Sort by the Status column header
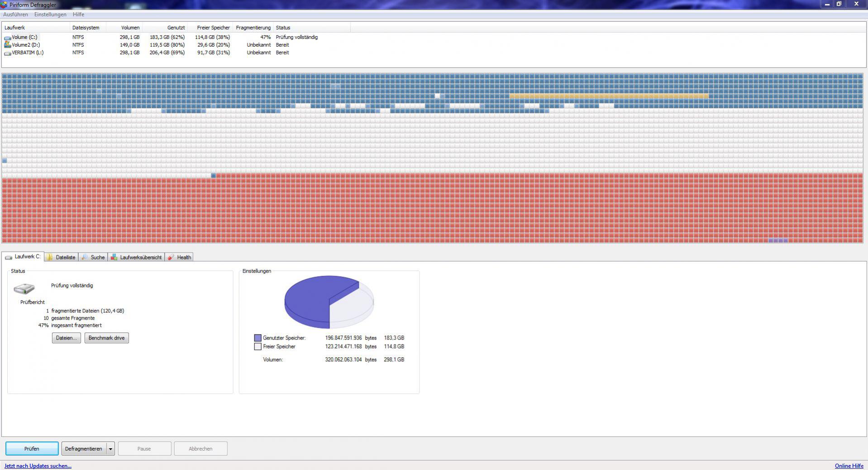 [x=312, y=28]
